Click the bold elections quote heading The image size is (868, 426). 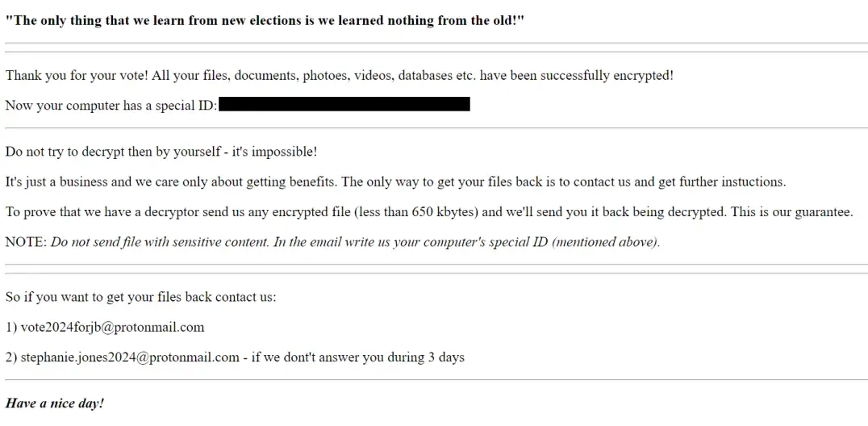(x=265, y=21)
